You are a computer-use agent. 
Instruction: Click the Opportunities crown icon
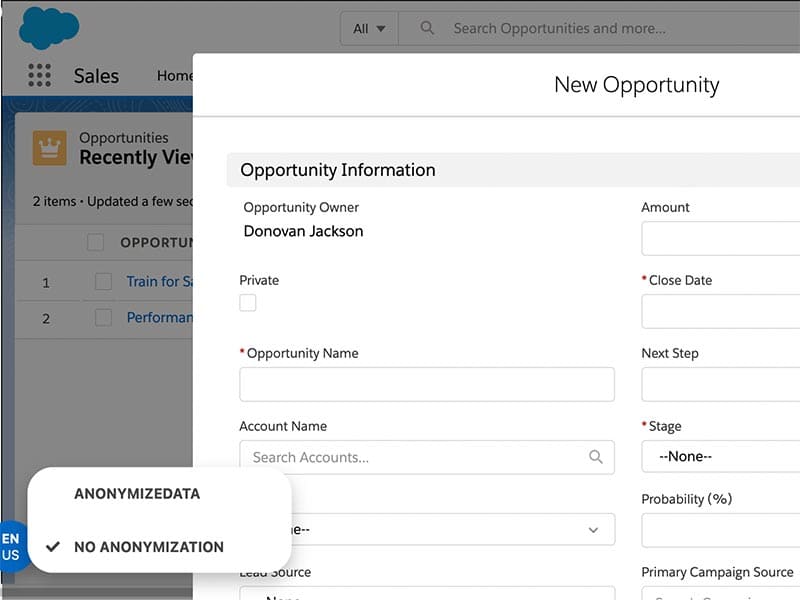pos(50,148)
